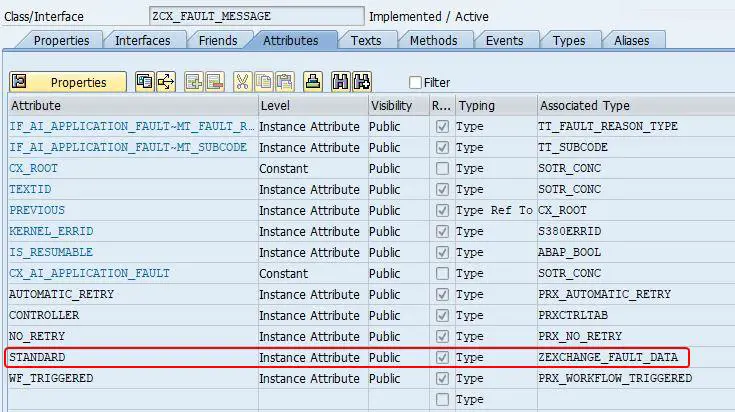Click the Find Next binoculars-plus icon
The height and width of the screenshot is (412, 735).
[361, 82]
